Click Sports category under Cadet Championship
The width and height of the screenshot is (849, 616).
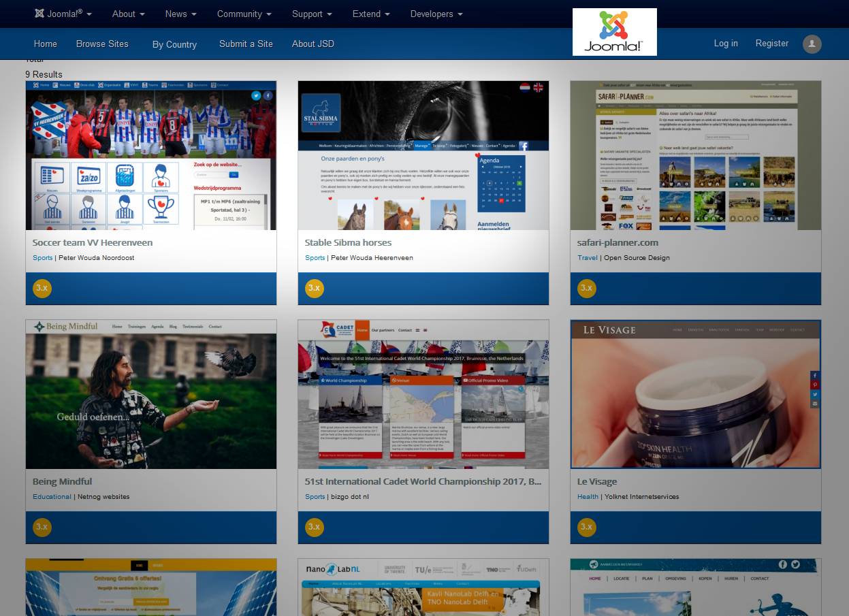315,497
